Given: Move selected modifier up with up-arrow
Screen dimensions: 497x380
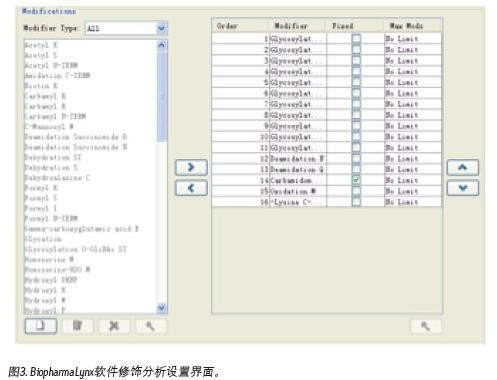Looking at the screenshot, I should pos(463,167).
